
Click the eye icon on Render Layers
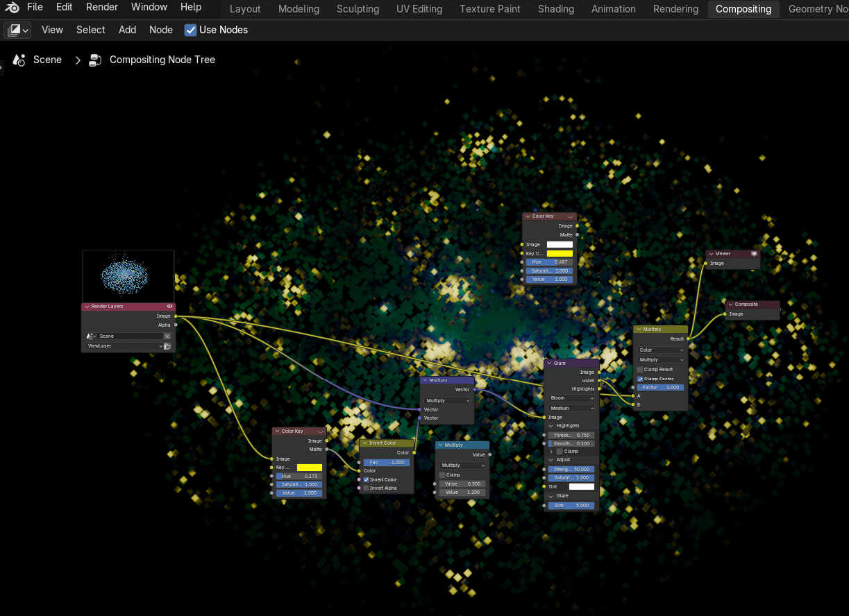tap(169, 306)
